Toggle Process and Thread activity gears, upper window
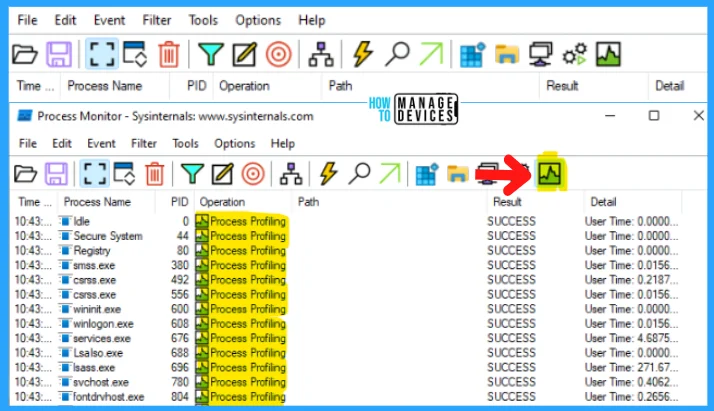Viewport: 714px width, 411px height. [575, 54]
